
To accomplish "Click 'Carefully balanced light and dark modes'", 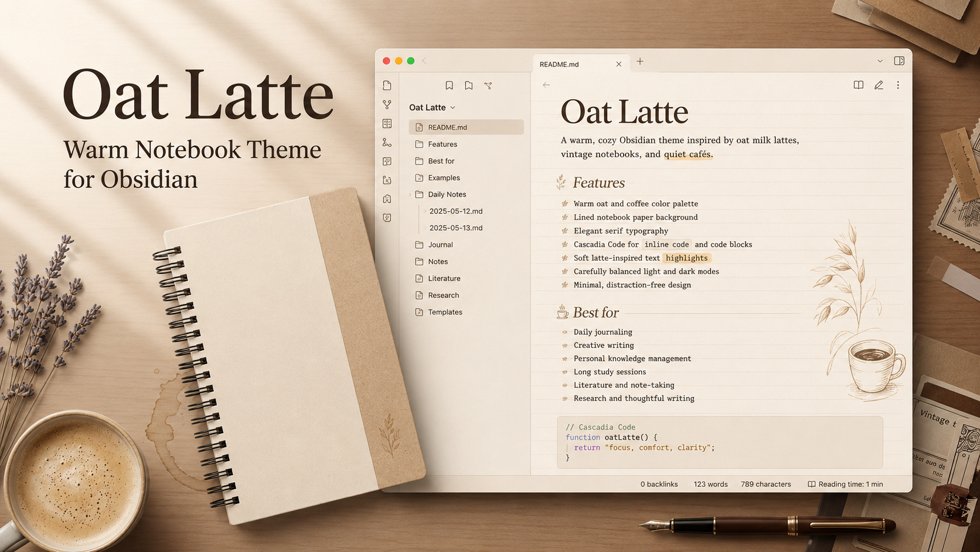I will 646,272.
